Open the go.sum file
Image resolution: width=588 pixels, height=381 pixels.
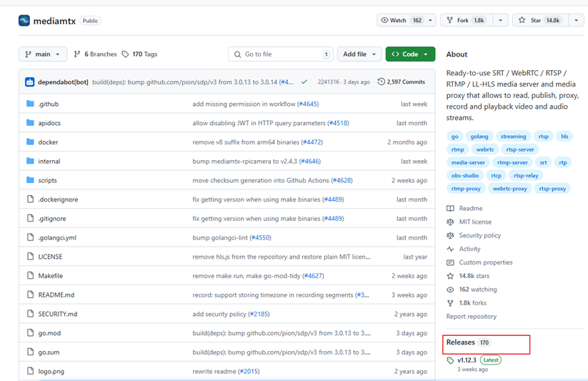tap(49, 352)
